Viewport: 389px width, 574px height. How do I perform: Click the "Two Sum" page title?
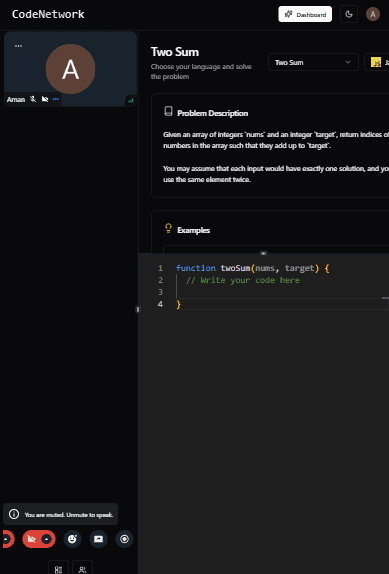175,52
